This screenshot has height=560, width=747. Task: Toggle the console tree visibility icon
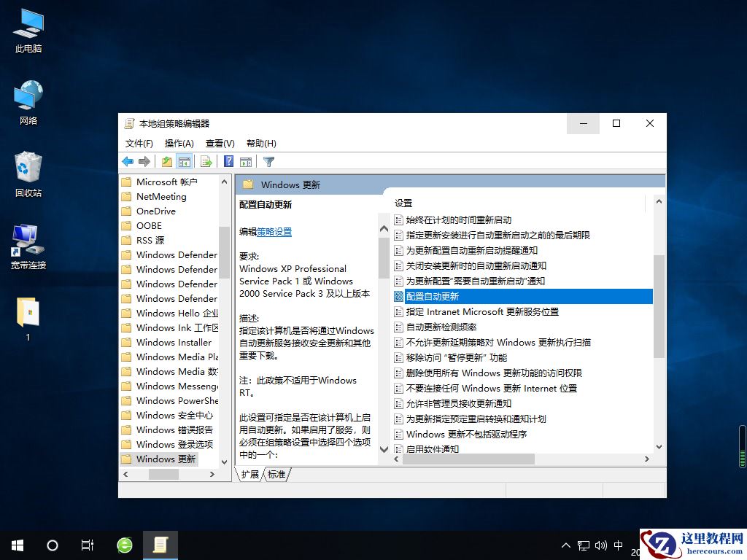[184, 161]
